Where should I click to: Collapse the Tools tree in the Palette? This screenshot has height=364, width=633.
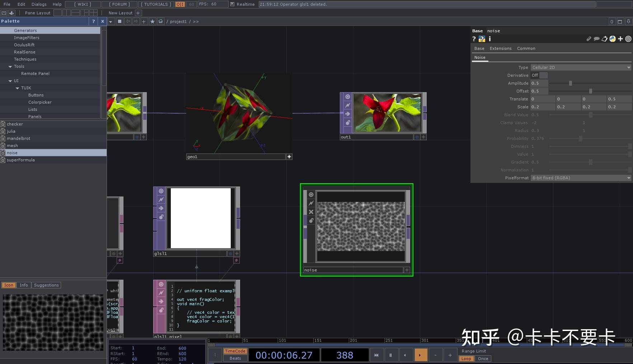pyautogui.click(x=10, y=66)
